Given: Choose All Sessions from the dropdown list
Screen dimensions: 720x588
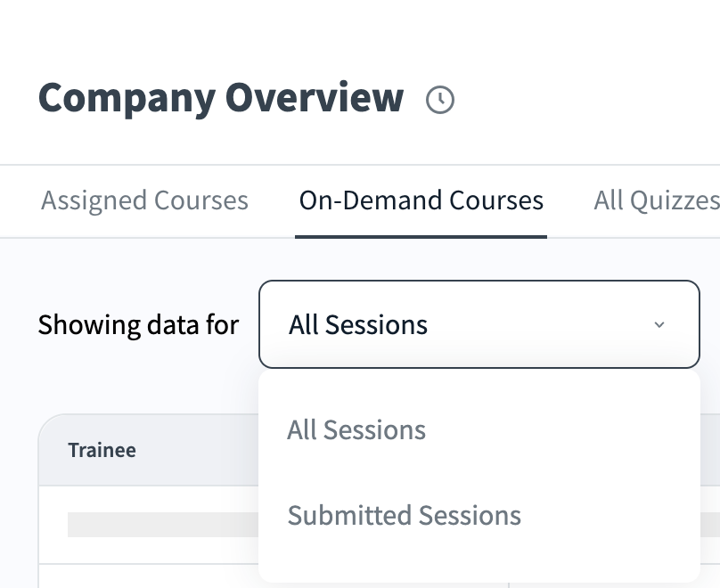Looking at the screenshot, I should pyautogui.click(x=356, y=430).
